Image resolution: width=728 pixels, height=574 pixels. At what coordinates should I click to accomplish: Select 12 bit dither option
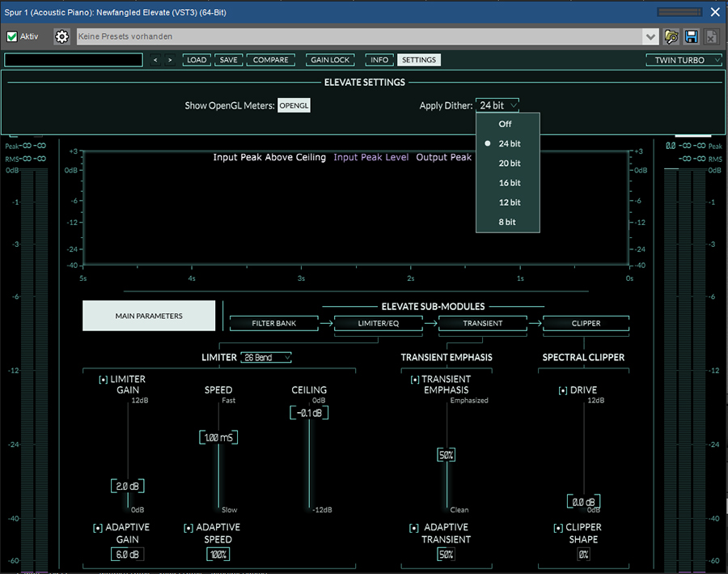pyautogui.click(x=508, y=202)
